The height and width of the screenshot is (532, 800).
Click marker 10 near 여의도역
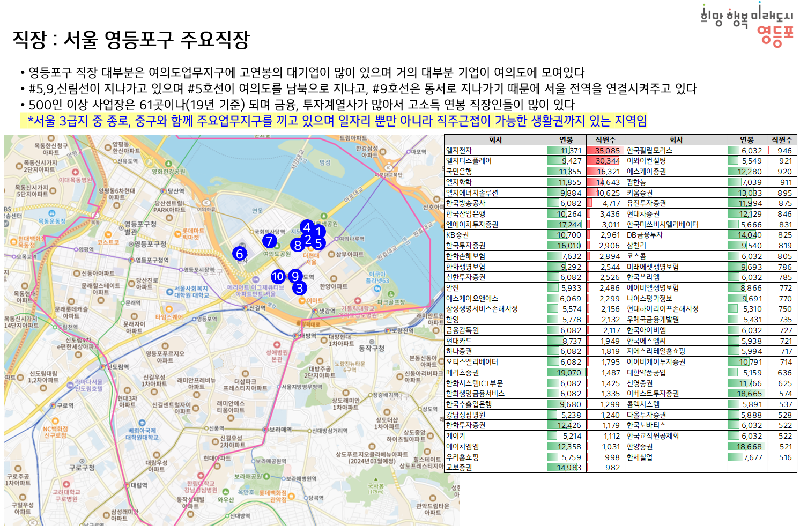(x=278, y=277)
